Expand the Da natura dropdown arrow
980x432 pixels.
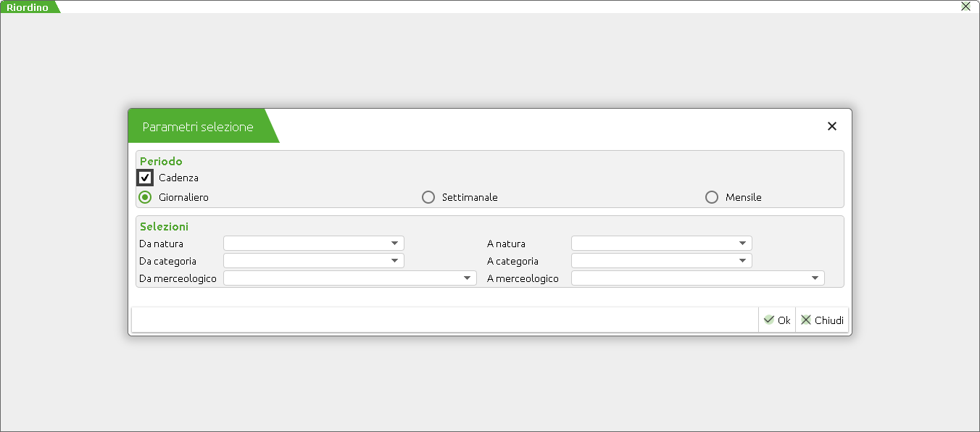(394, 244)
